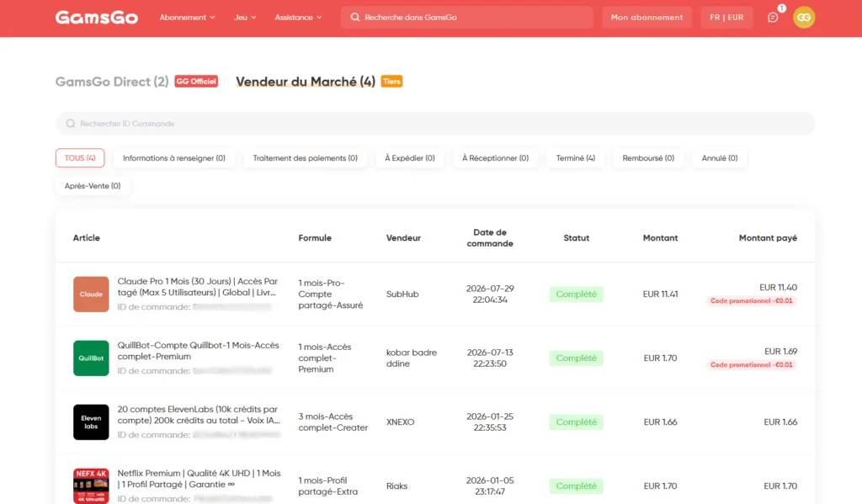Focus the Rechercher ID Commande field
Screen dimensions: 862x504
pyautogui.click(x=435, y=124)
